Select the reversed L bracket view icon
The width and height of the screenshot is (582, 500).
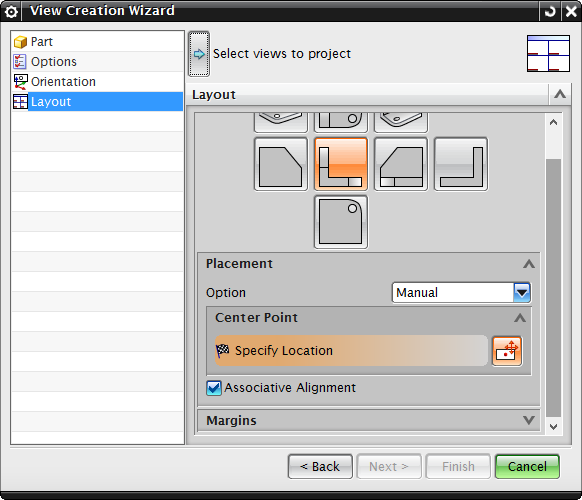click(461, 164)
